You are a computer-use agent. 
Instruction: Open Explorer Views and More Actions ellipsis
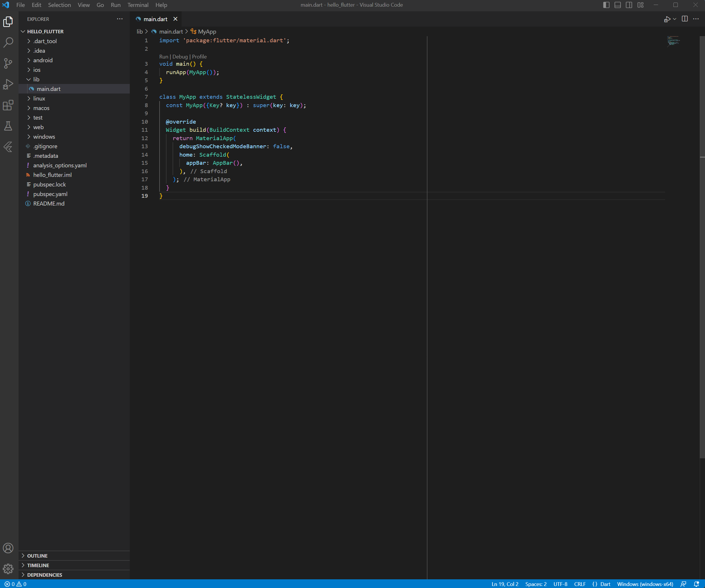[120, 19]
